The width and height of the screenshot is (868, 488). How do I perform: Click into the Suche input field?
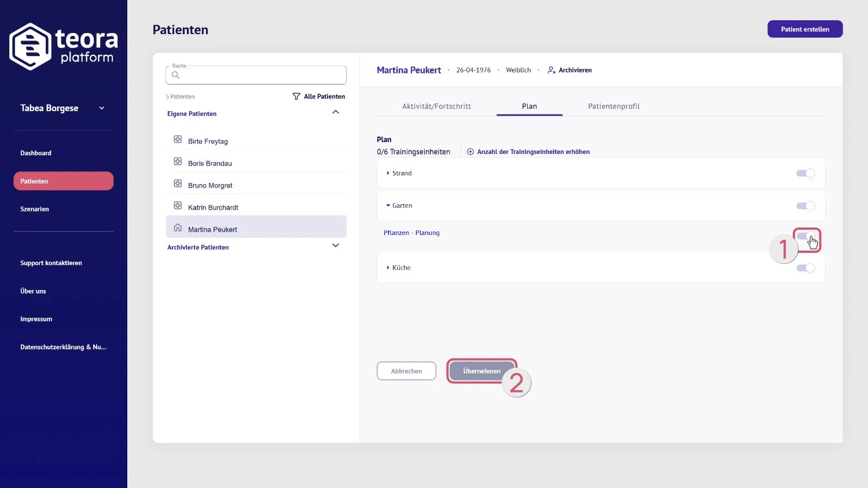click(x=256, y=75)
